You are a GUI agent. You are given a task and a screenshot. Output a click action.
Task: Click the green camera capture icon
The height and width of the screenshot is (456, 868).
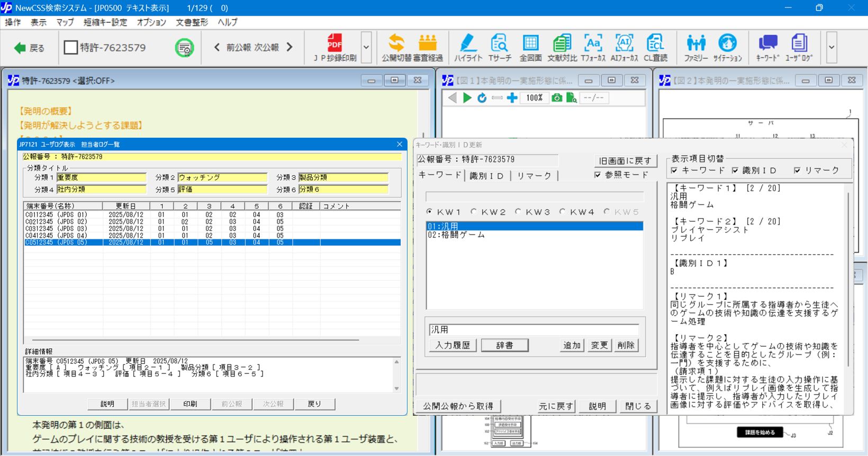557,98
